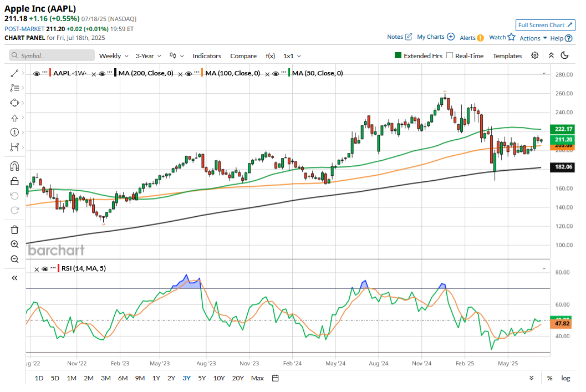Hide the RSI (14, MA, 5) indicator

point(45,269)
